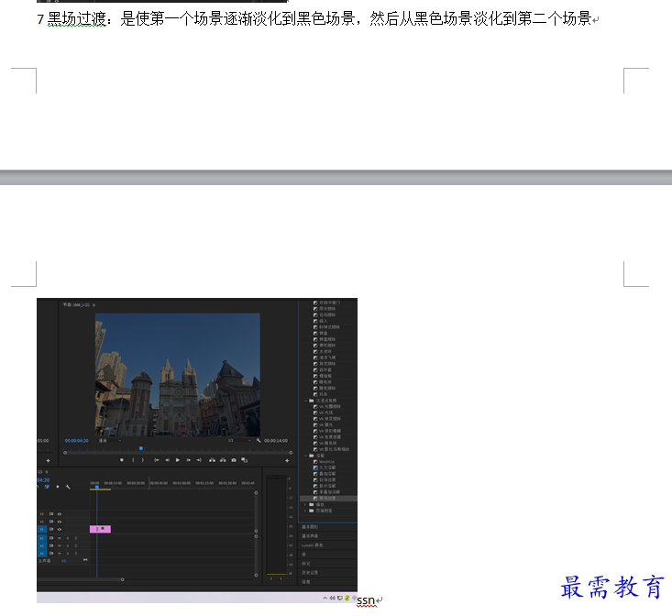Screen dimensions: 672x616
Task: Click the timeline Add Marker icon
Action: click(x=58, y=487)
